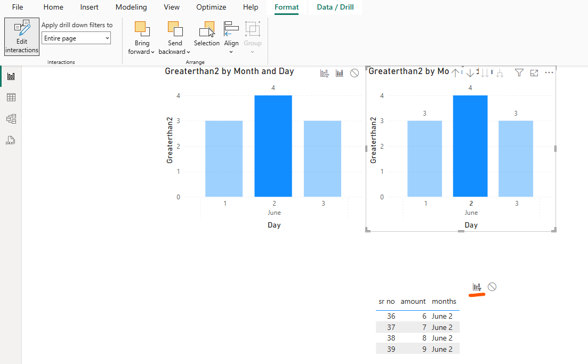Open Model view in the sidebar
Viewport: 588px width, 364px height.
coord(11,119)
